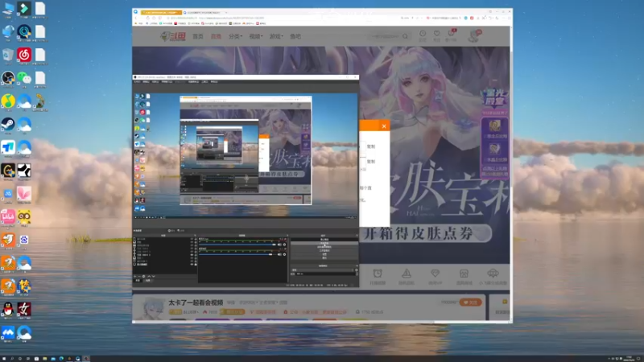Expand the 分类 dropdown in Douyu nav
644x362 pixels.
pos(235,36)
